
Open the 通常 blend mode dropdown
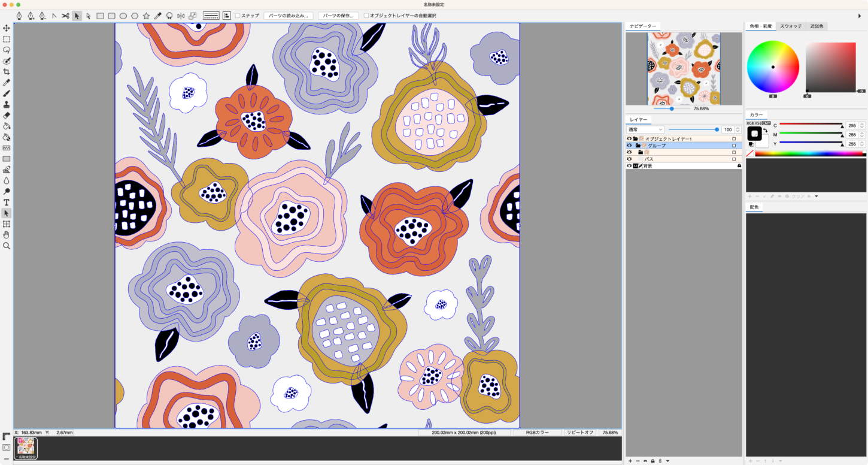click(x=645, y=129)
